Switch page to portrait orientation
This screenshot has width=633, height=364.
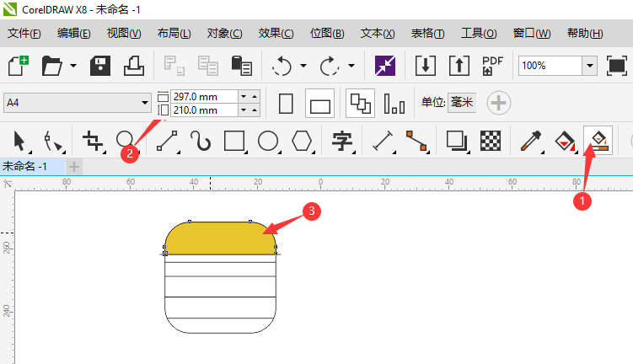point(286,104)
